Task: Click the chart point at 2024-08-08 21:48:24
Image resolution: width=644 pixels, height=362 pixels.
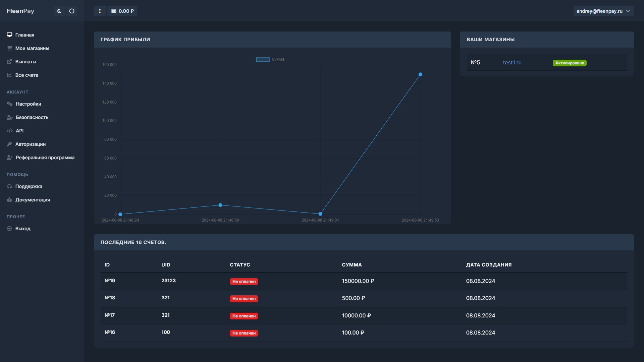Action: tap(120, 214)
